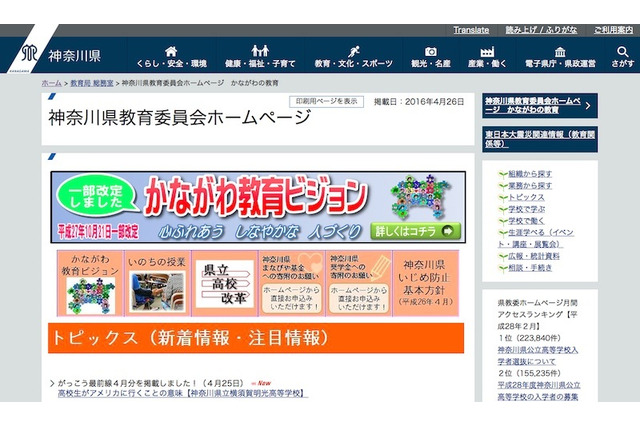Open 東日本大震災関連情報(教育関係等) sidebar link
Viewport: 640px width, 426px height.
click(540, 139)
